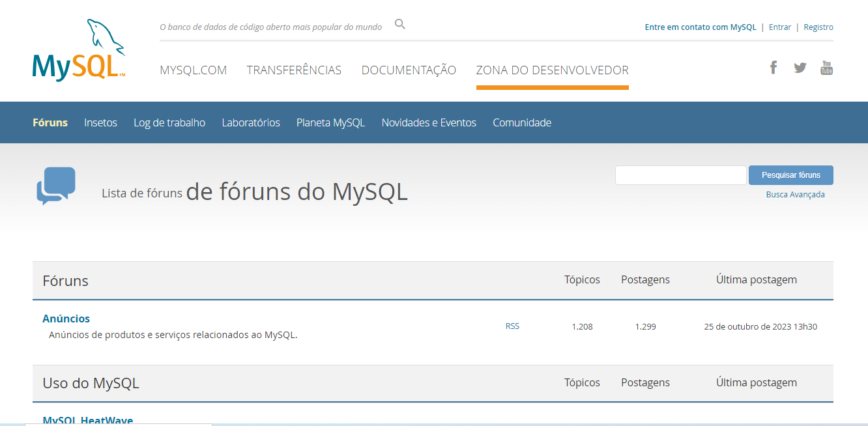Click the forums speech bubble icon
Image resolution: width=868 pixels, height=426 pixels.
pos(55,187)
